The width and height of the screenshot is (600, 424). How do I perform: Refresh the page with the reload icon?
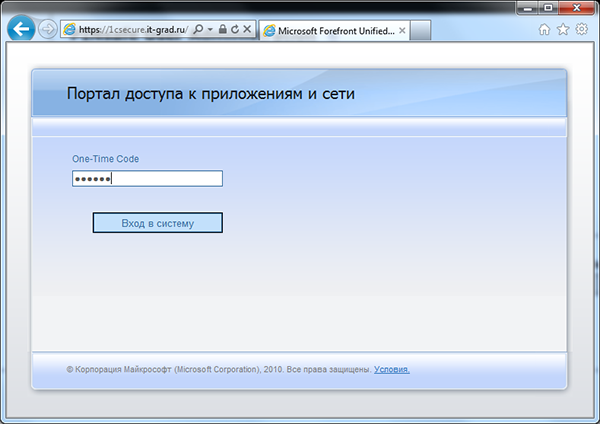[235, 29]
